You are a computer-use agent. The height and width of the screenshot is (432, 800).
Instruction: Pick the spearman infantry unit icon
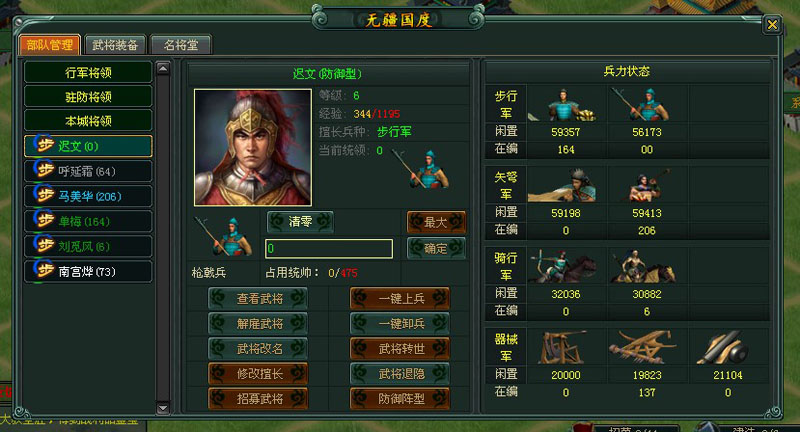(646, 104)
